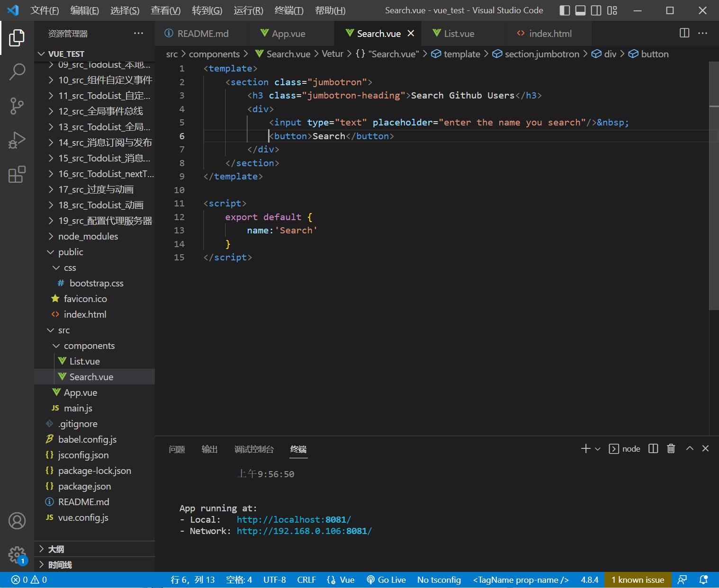Image resolution: width=719 pixels, height=588 pixels.
Task: Open editor More Actions ellipsis
Action: click(703, 33)
